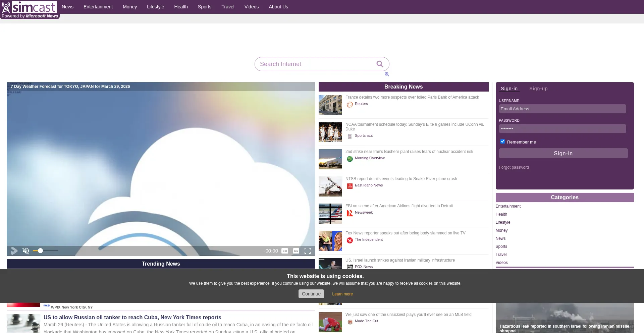644x333 pixels.
Task: Read NTSB report Snake River headline
Action: (x=401, y=179)
